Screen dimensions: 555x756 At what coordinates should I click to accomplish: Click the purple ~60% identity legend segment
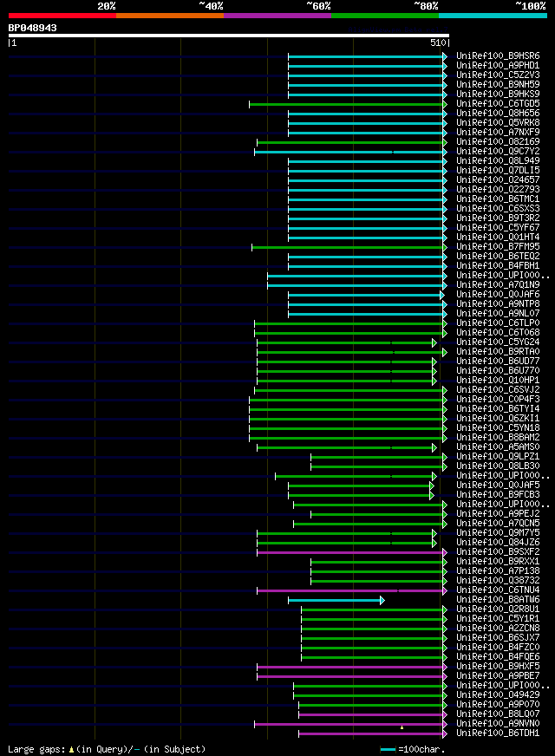coord(277,16)
